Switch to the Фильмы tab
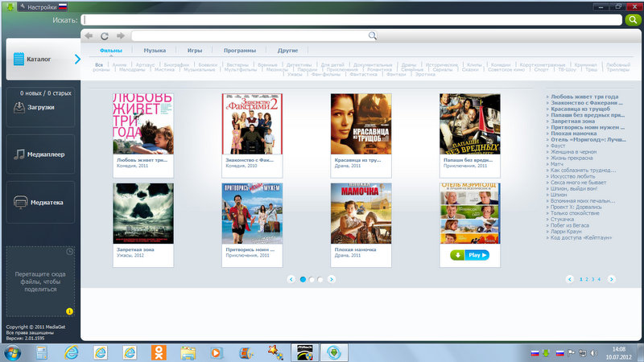Viewport: 644px width, 362px height. pyautogui.click(x=111, y=51)
